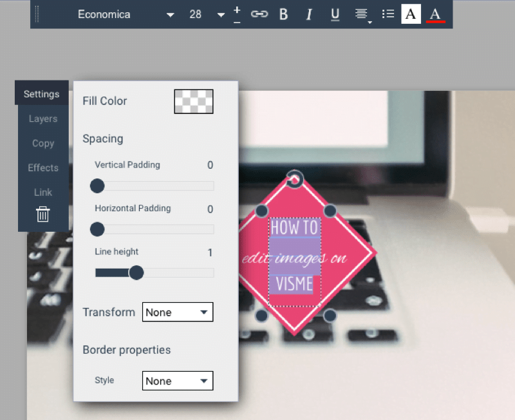Click the Horizontal Padding value 0
Image resolution: width=515 pixels, height=420 pixels.
point(211,209)
